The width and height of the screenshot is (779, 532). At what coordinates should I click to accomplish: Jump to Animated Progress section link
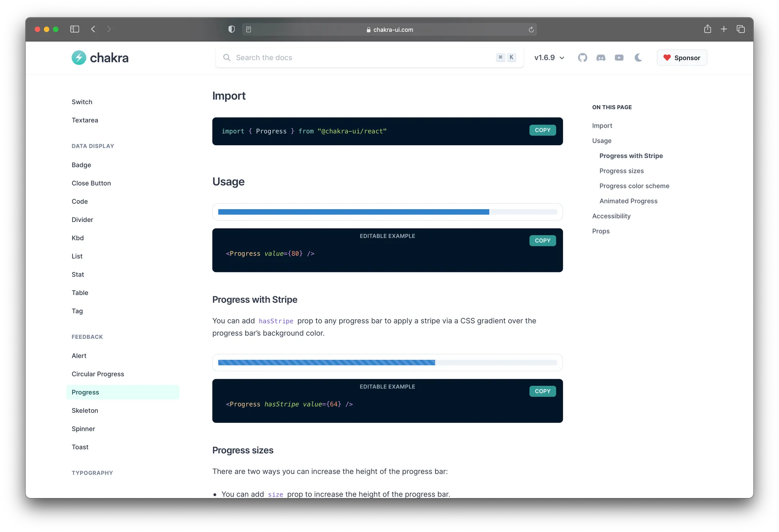click(x=628, y=201)
